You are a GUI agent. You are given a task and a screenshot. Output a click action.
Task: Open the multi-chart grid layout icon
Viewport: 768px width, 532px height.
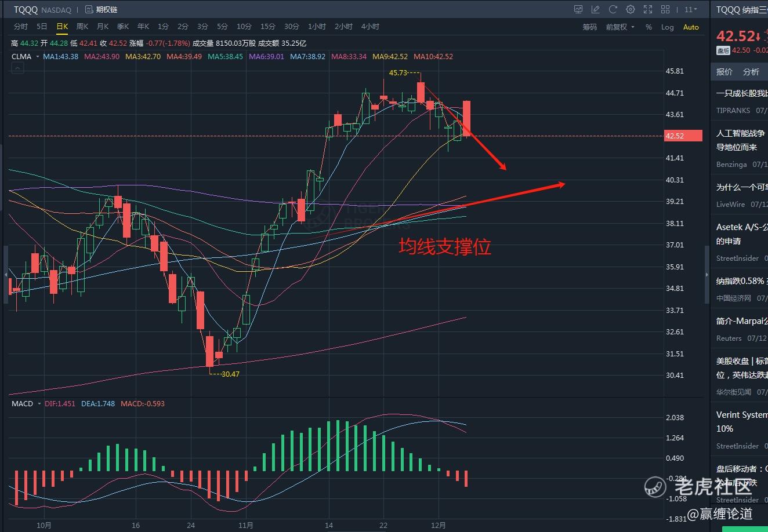pos(665,9)
